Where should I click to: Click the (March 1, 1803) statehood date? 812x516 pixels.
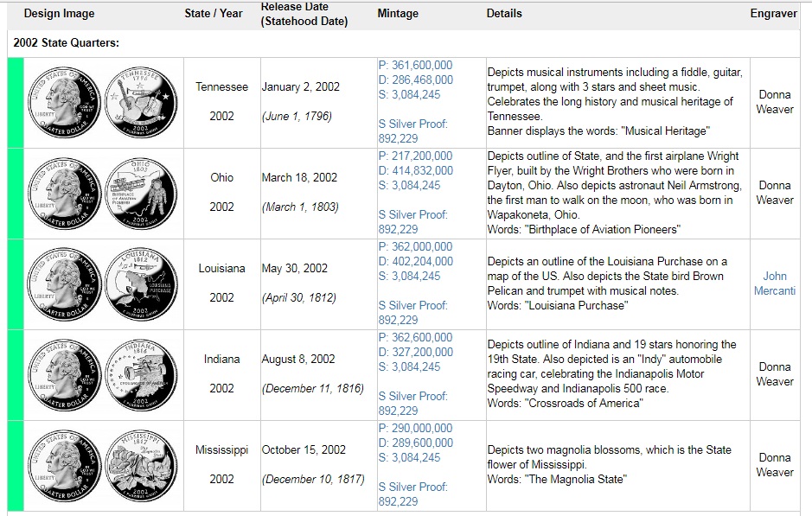(300, 207)
